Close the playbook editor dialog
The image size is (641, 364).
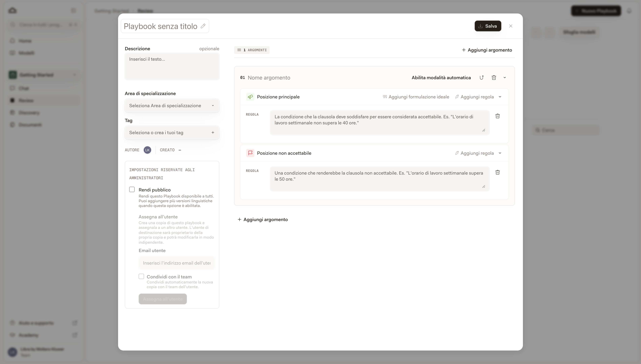(x=511, y=26)
